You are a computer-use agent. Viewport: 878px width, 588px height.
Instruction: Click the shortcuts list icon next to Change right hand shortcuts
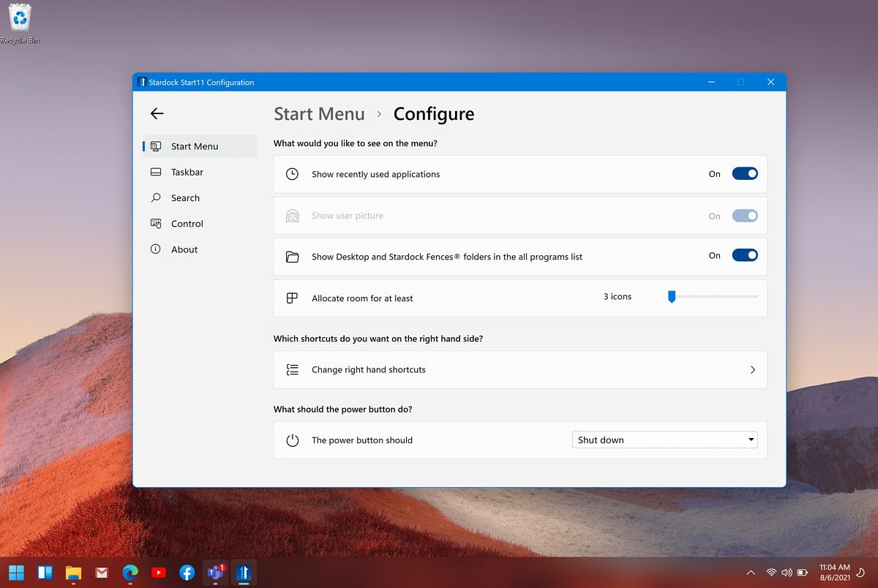[x=293, y=369]
